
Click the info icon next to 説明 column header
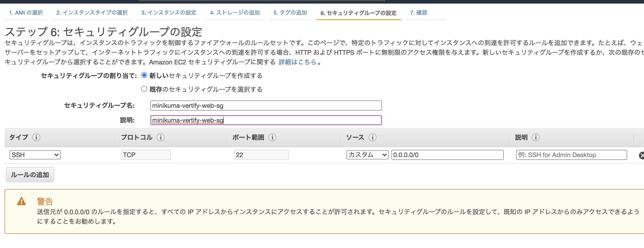click(x=536, y=137)
